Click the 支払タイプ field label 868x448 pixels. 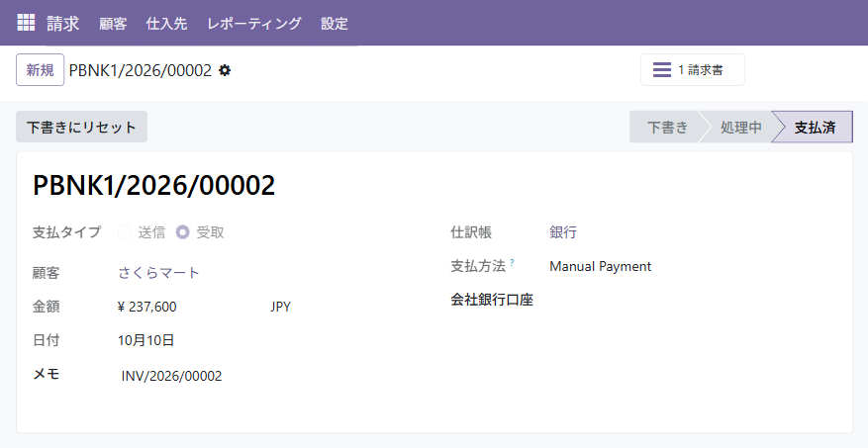[x=66, y=232]
